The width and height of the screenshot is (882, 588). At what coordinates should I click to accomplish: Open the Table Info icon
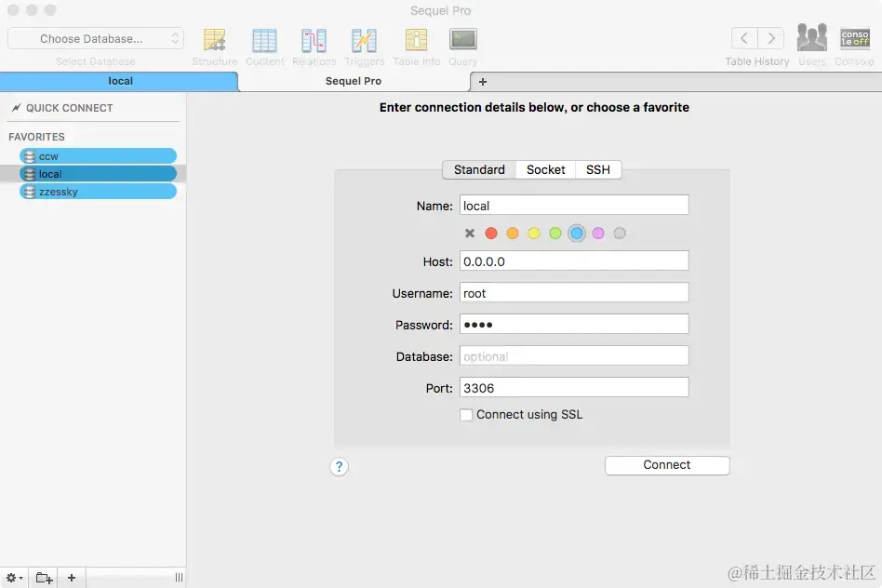416,40
